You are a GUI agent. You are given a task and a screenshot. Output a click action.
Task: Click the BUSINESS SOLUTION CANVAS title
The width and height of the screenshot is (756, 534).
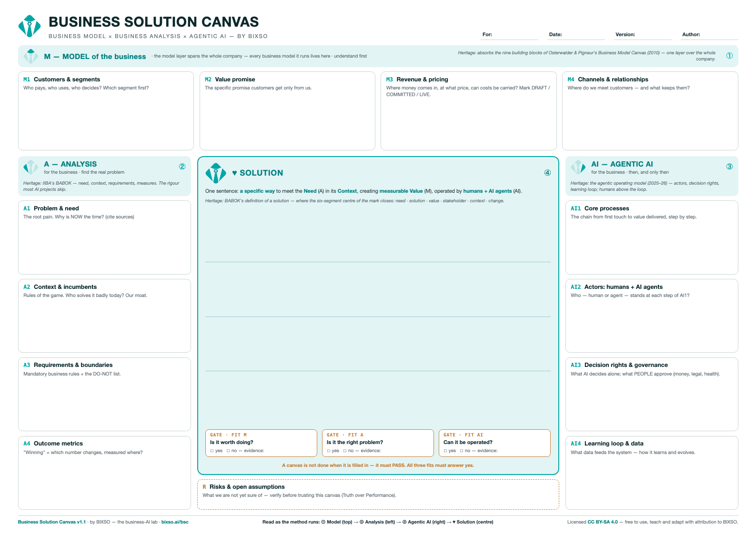tap(154, 22)
